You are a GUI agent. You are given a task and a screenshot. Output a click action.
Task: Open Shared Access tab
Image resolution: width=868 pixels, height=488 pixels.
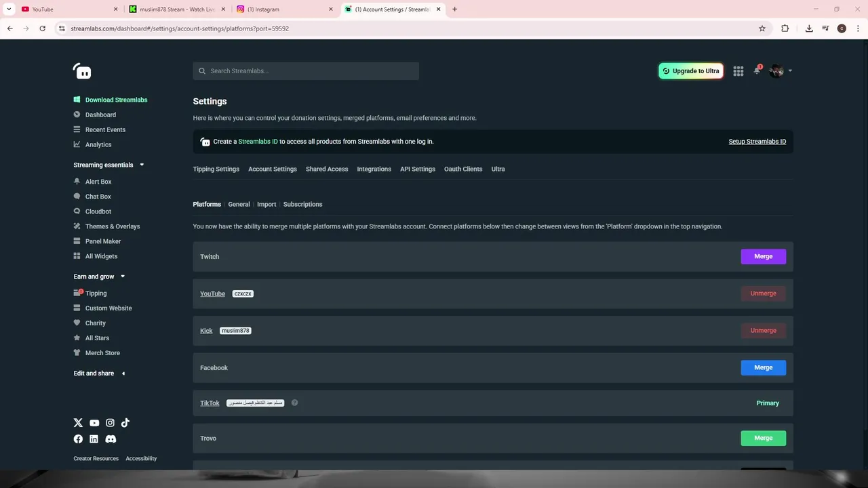click(x=327, y=169)
